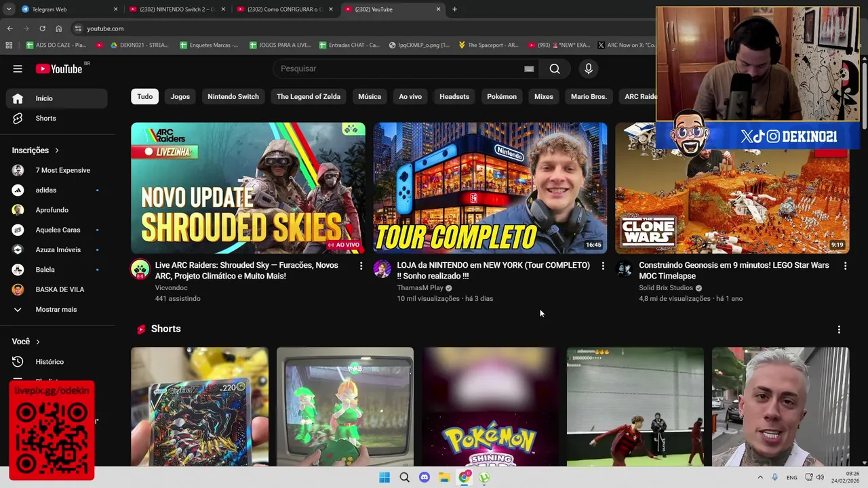The height and width of the screenshot is (488, 868).
Task: Expand Mostrar mais in subscriptions
Action: coord(57,309)
